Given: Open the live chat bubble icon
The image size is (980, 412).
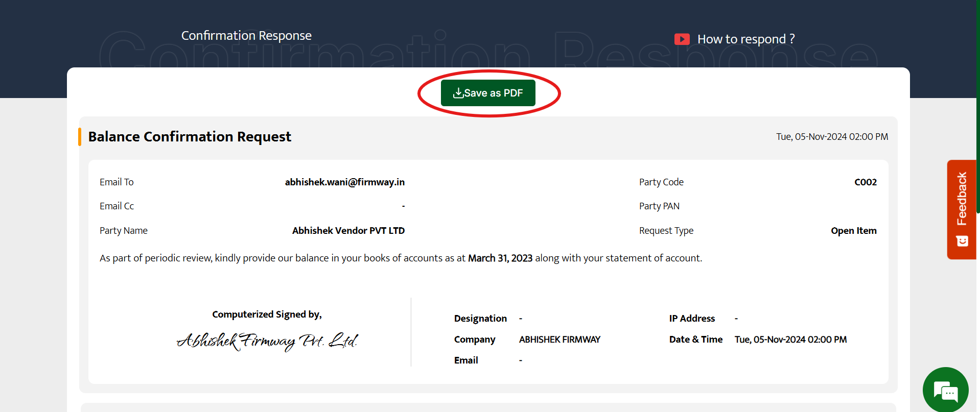Looking at the screenshot, I should pyautogui.click(x=945, y=391).
